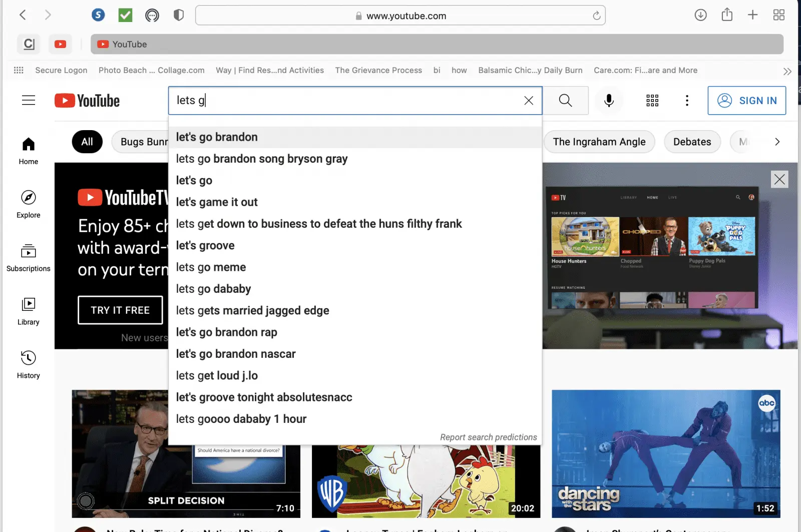View History from the sidebar
801x532 pixels.
click(28, 364)
